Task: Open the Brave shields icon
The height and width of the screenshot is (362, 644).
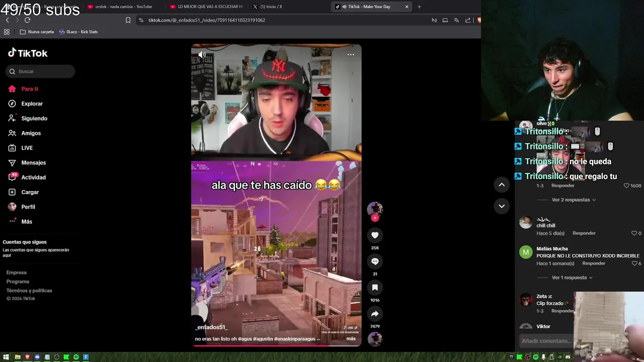Action: (478, 20)
